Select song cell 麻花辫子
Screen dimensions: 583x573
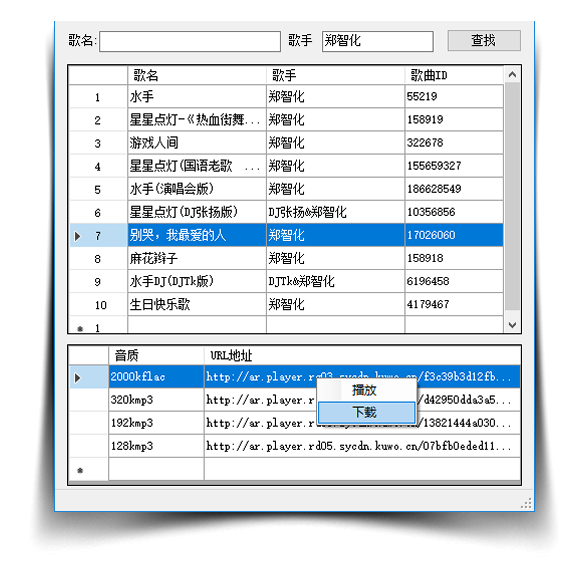pos(197,258)
